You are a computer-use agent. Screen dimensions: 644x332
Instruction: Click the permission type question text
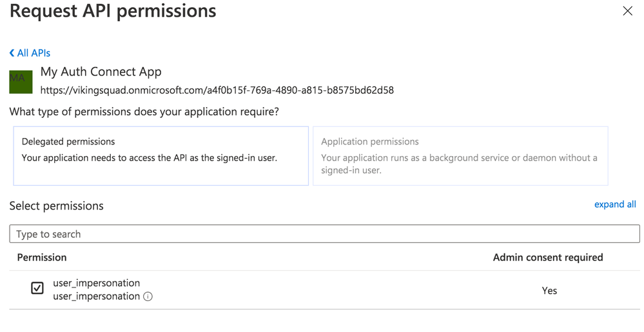click(144, 112)
